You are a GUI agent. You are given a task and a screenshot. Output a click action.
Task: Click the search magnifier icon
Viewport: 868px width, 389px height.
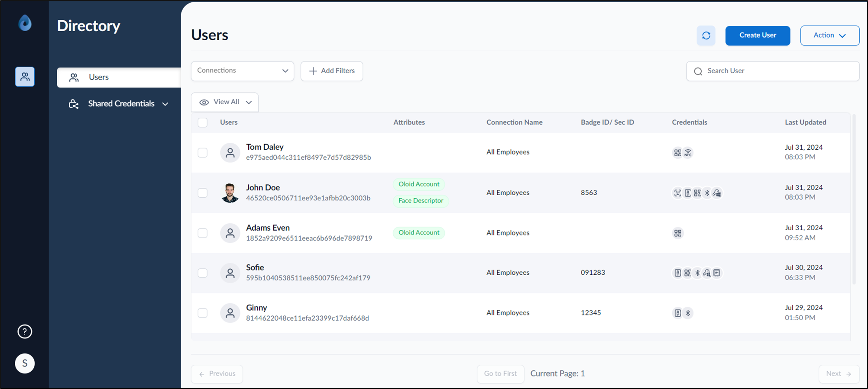(698, 71)
